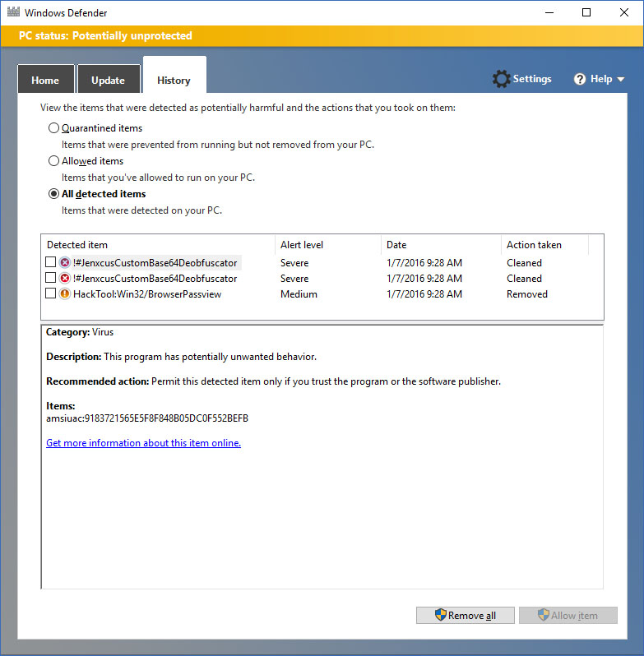Sort by the Detected item column header
This screenshot has width=644, height=656.
[x=158, y=245]
